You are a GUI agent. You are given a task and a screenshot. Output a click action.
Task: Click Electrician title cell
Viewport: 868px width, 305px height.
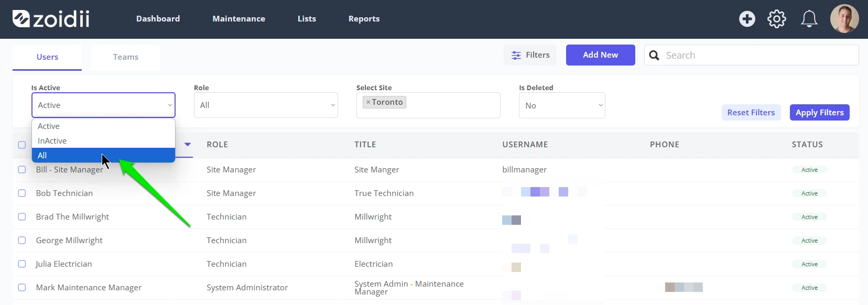(373, 264)
